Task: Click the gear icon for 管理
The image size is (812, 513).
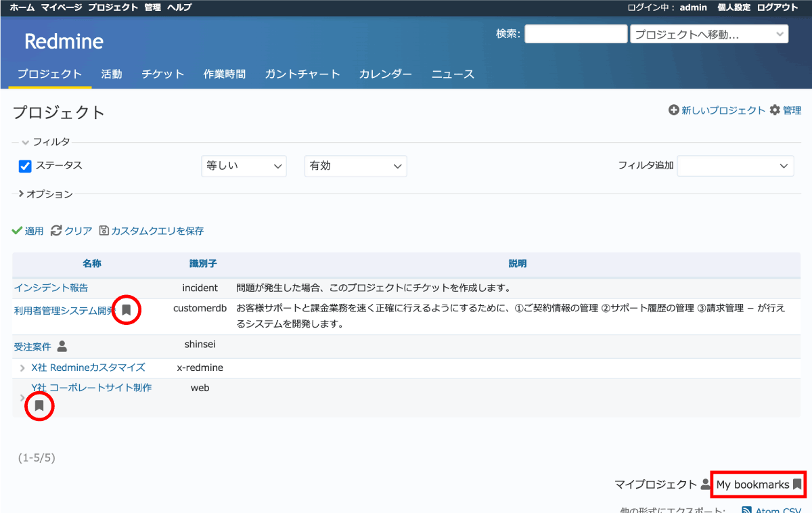Action: (x=775, y=110)
